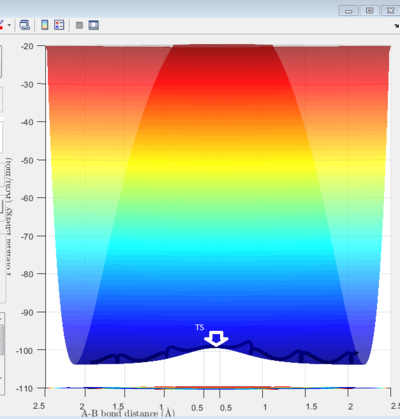
Task: Select the A-B bond distance axis label
Action: click(x=128, y=413)
